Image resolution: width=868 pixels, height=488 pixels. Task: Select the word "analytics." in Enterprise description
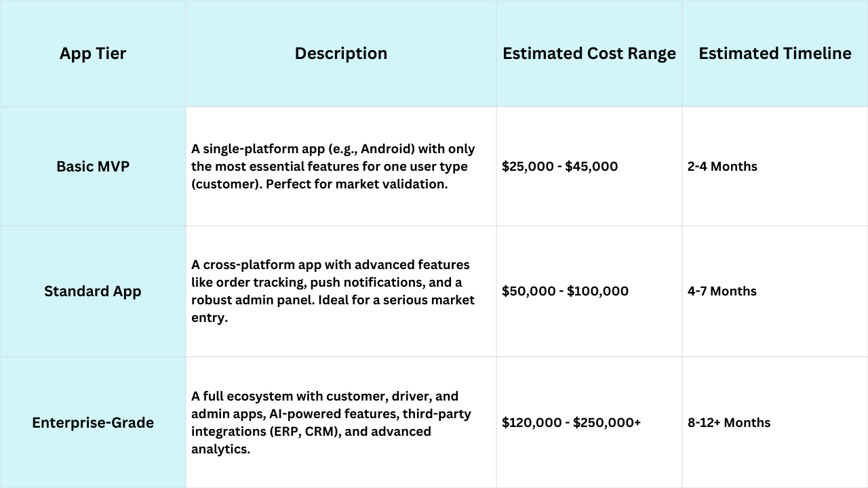tap(220, 449)
